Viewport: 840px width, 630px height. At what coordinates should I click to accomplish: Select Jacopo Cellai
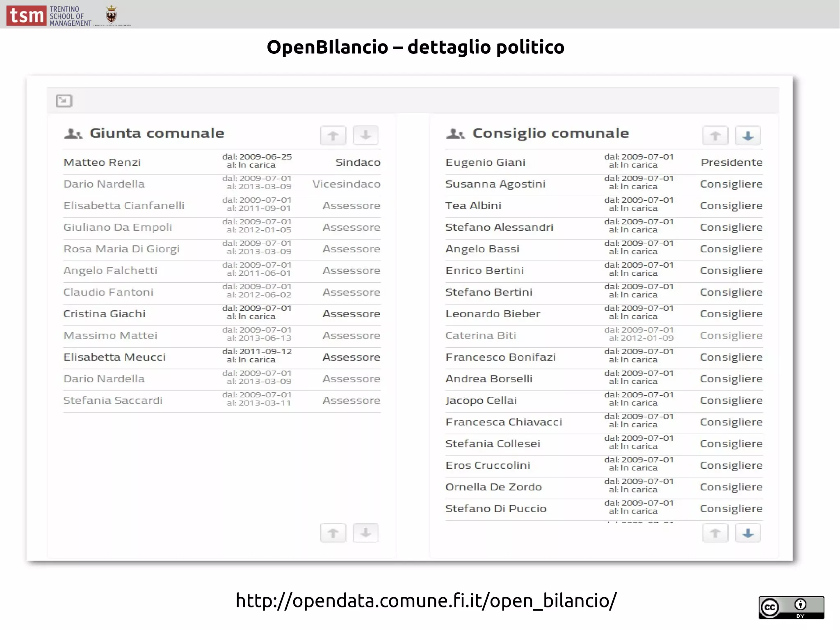(481, 401)
